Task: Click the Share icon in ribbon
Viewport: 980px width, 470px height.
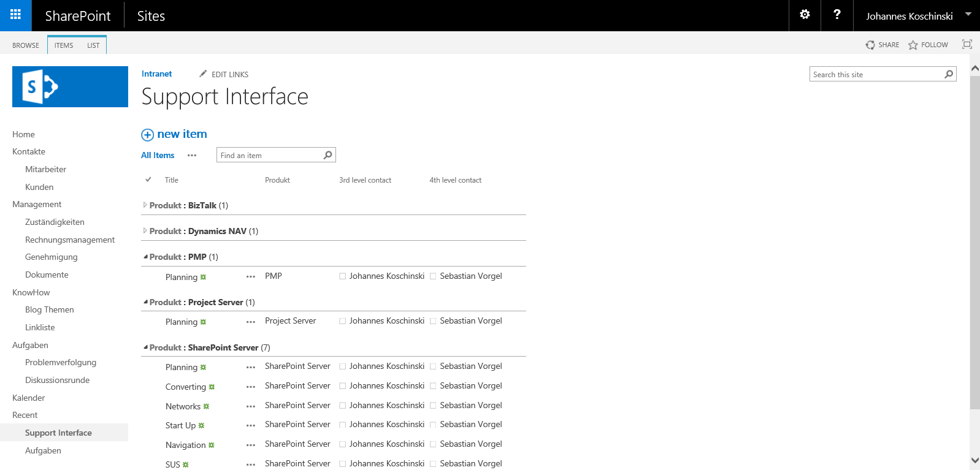Action: (870, 45)
